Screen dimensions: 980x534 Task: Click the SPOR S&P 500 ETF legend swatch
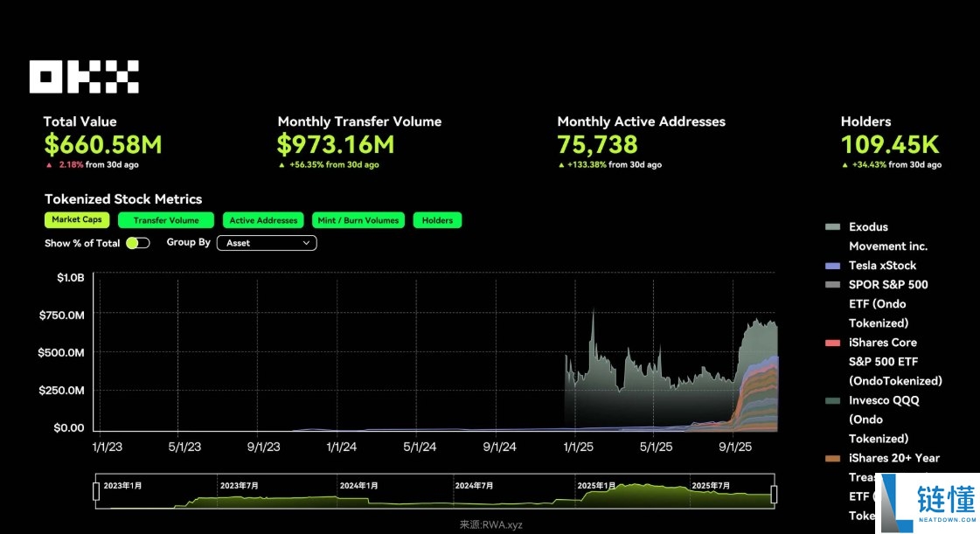tap(832, 285)
